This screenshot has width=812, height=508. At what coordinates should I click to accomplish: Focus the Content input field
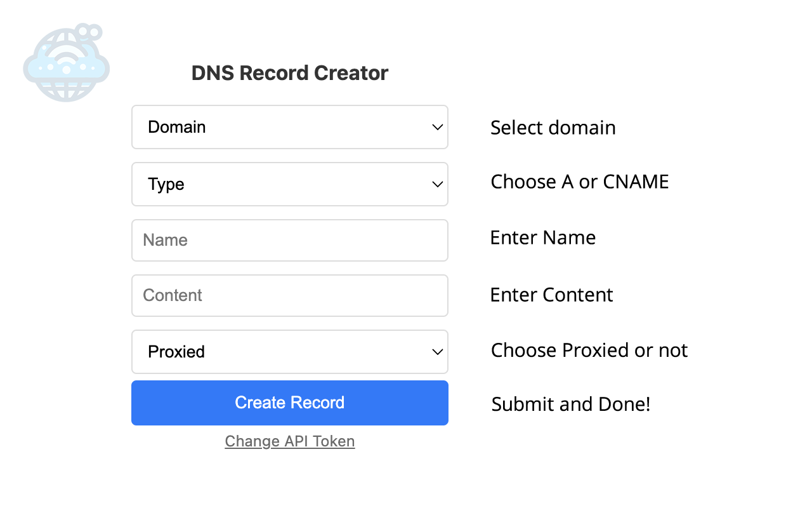coord(290,295)
